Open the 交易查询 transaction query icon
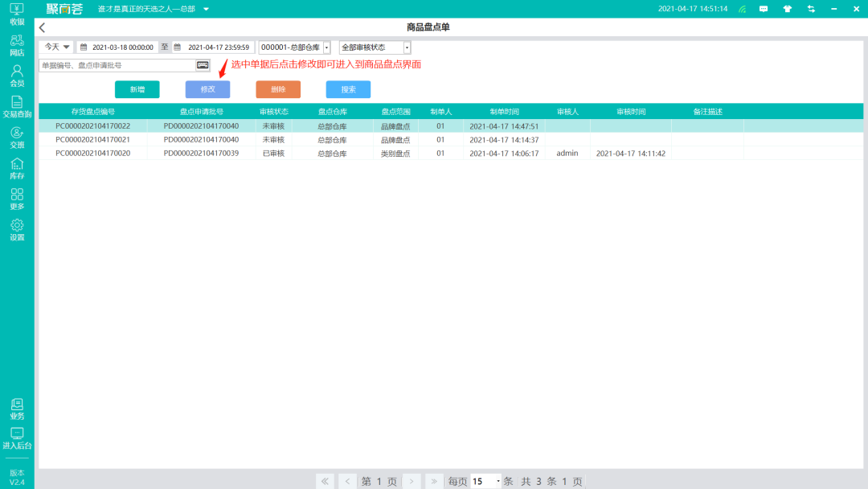The image size is (868, 489). click(17, 105)
